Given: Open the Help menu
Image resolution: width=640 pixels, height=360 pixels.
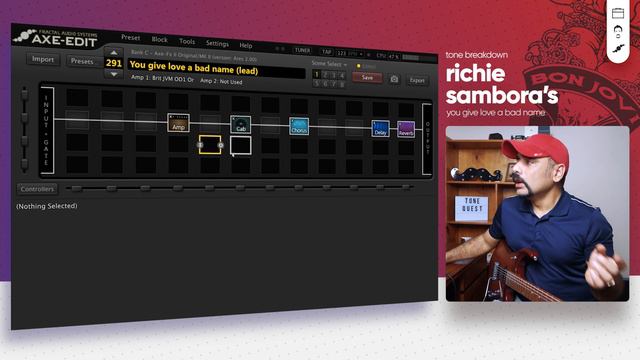Looking at the screenshot, I should pos(245,45).
